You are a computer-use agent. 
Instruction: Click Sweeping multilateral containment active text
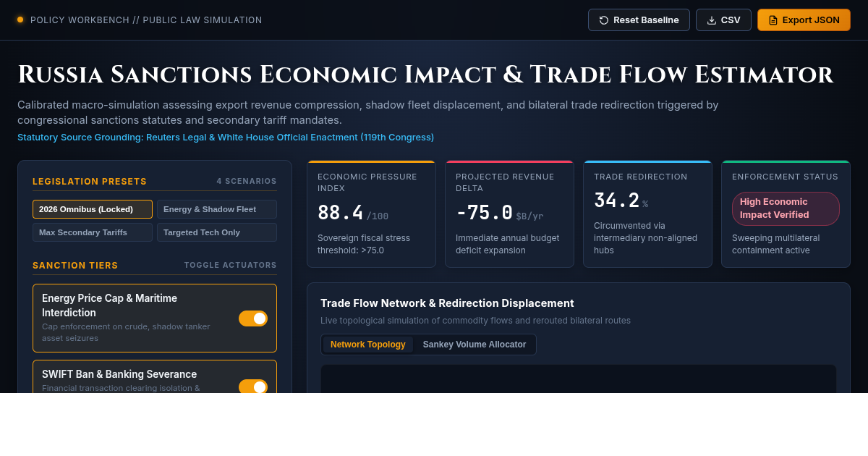click(x=775, y=244)
